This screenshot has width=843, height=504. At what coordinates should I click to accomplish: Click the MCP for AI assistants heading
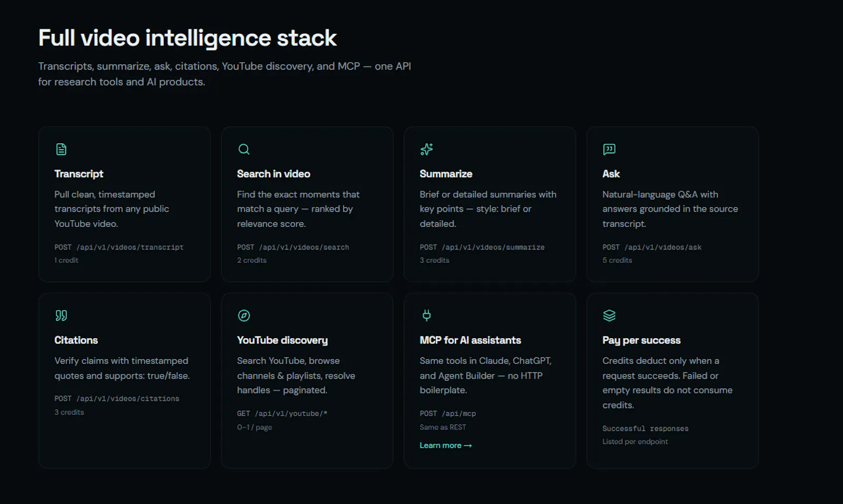(x=470, y=340)
